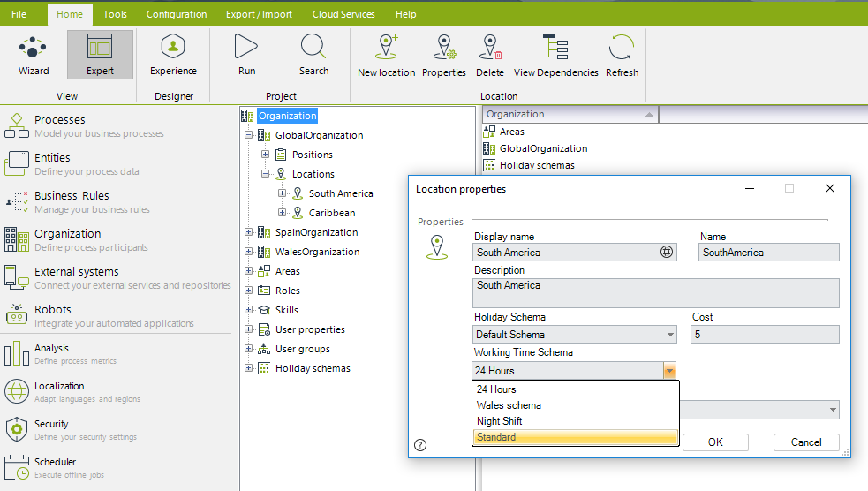Expand the Positions tree node
The image size is (868, 491).
(x=265, y=155)
